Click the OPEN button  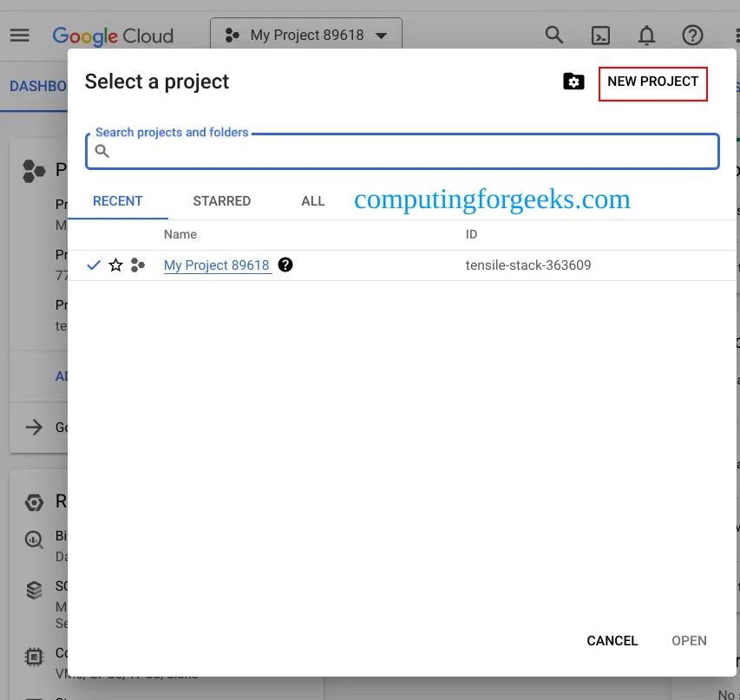(689, 640)
